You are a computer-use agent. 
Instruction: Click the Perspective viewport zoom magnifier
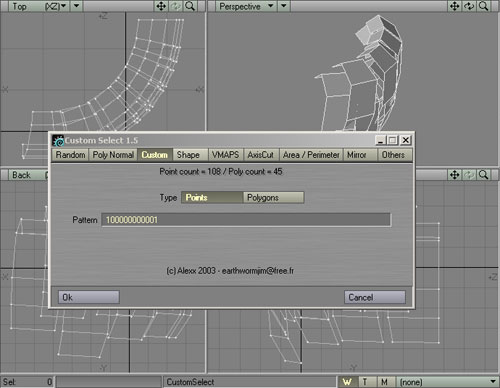484,6
